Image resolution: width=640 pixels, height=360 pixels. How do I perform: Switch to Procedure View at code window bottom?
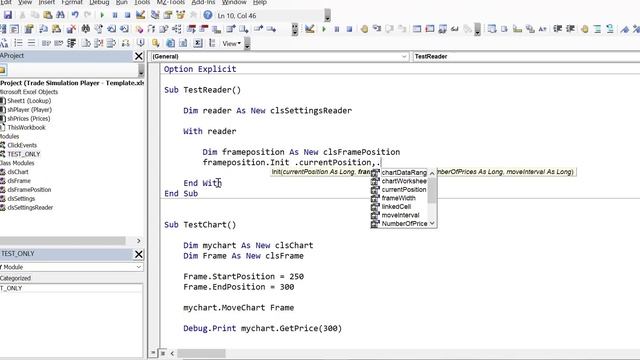click(x=153, y=353)
